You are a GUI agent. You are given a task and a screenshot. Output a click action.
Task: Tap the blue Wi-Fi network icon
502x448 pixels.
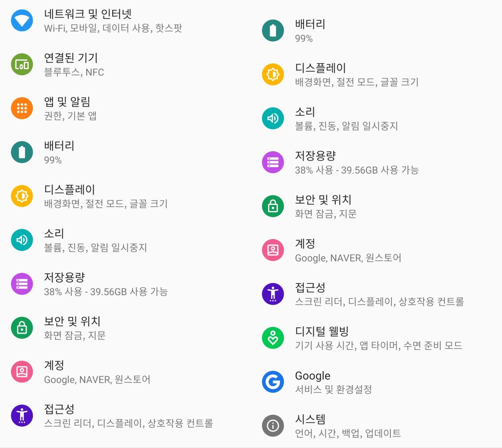pos(22,20)
